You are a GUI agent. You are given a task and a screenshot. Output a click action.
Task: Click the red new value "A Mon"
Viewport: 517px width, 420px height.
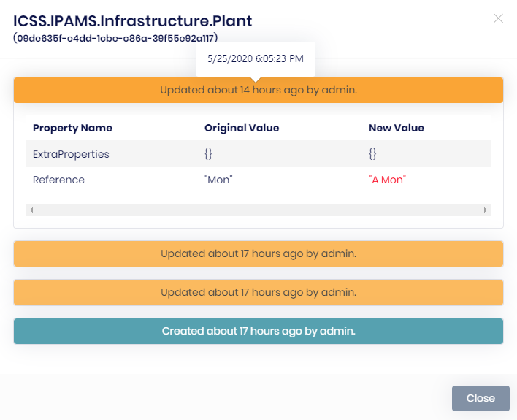coord(387,180)
